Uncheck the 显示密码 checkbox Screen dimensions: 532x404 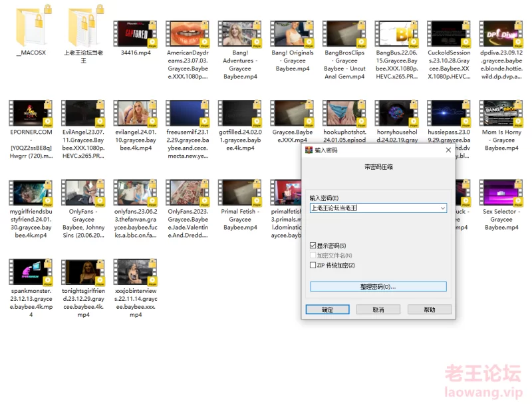[313, 245]
